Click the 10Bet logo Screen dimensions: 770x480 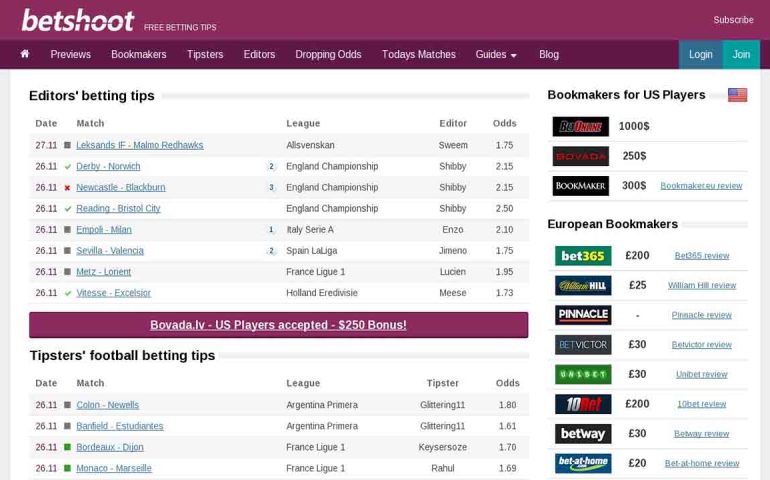[583, 404]
